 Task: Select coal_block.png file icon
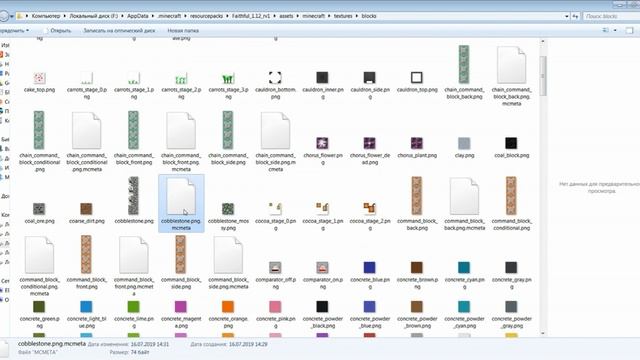pos(511,143)
